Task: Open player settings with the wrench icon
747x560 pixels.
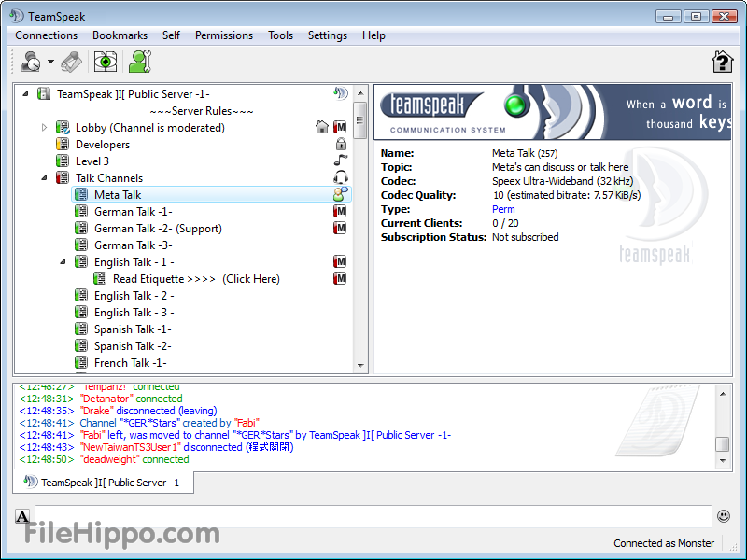Action: tap(138, 62)
